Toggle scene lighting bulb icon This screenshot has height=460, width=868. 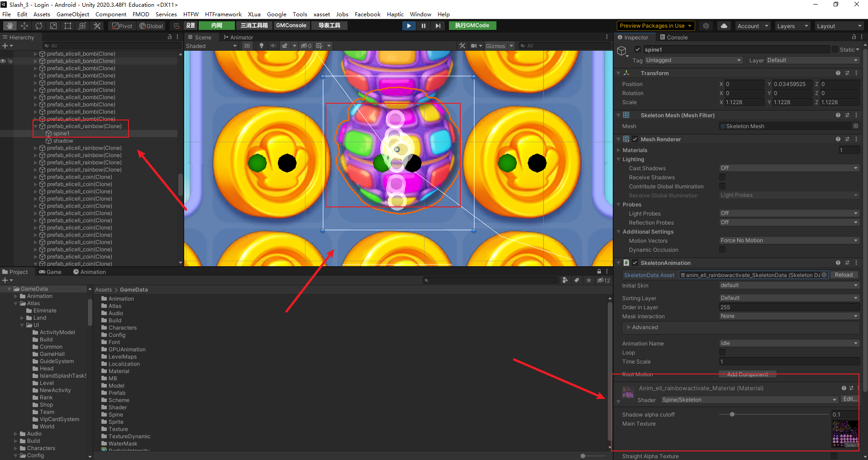coord(262,46)
